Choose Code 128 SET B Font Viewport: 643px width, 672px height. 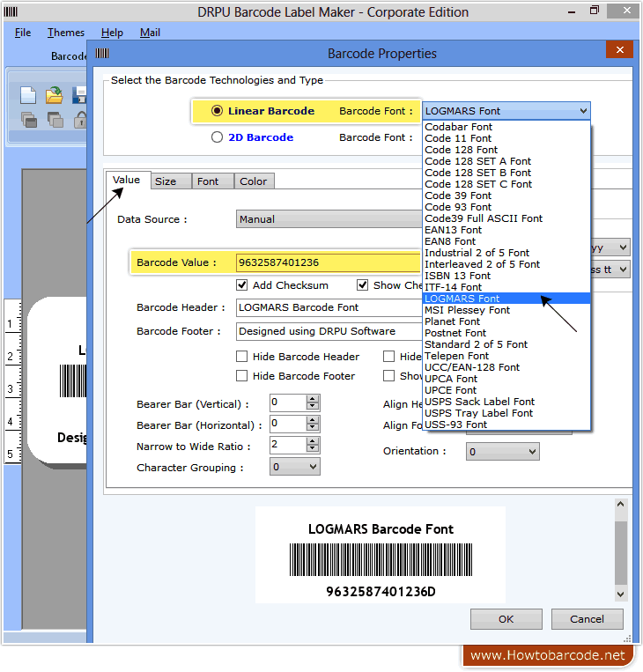tap(506, 173)
